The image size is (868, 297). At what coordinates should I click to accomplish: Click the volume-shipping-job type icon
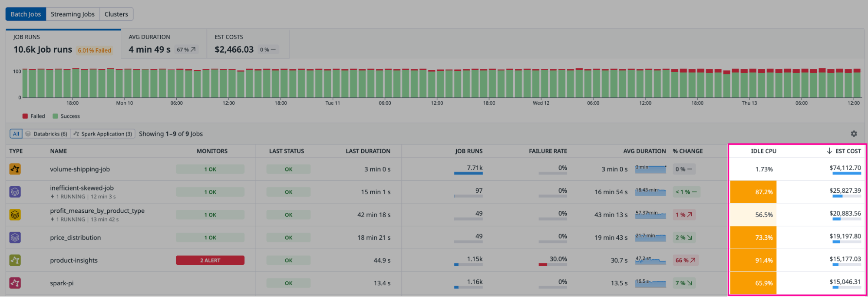click(15, 169)
